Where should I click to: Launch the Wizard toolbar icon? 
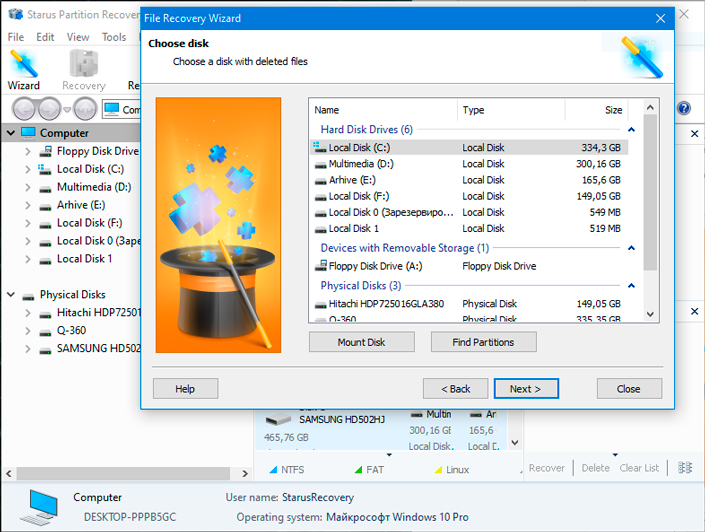pos(23,70)
